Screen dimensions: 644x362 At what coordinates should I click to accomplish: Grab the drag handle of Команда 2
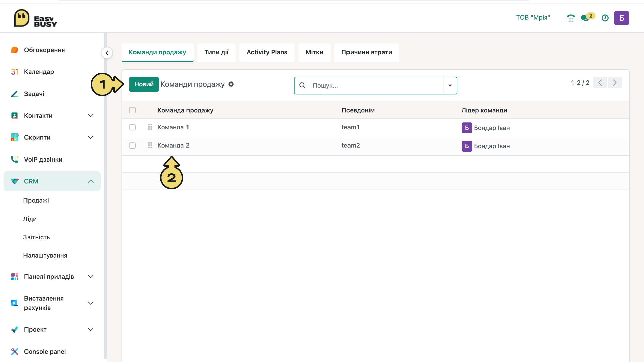(x=150, y=145)
